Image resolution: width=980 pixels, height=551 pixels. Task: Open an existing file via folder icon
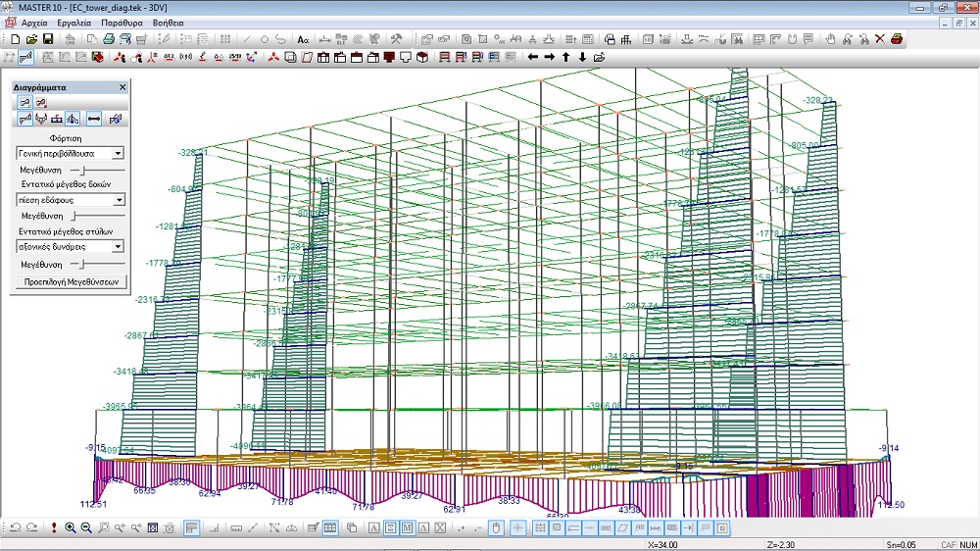30,39
